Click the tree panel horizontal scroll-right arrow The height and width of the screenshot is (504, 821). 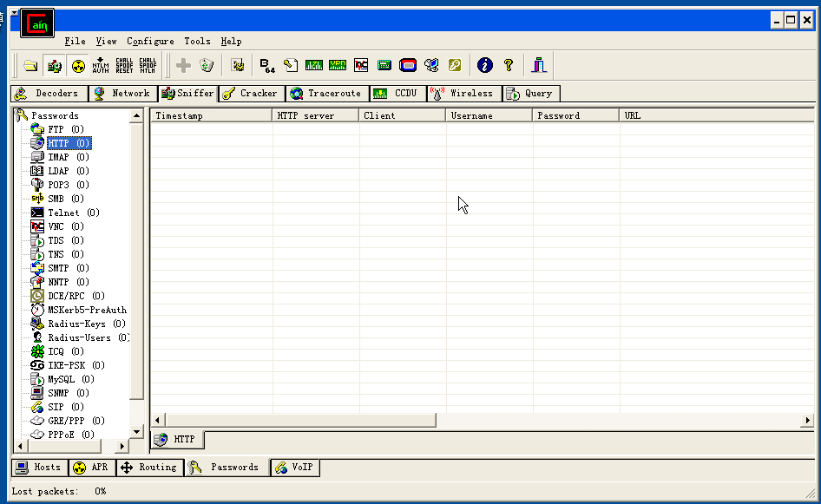tap(122, 447)
